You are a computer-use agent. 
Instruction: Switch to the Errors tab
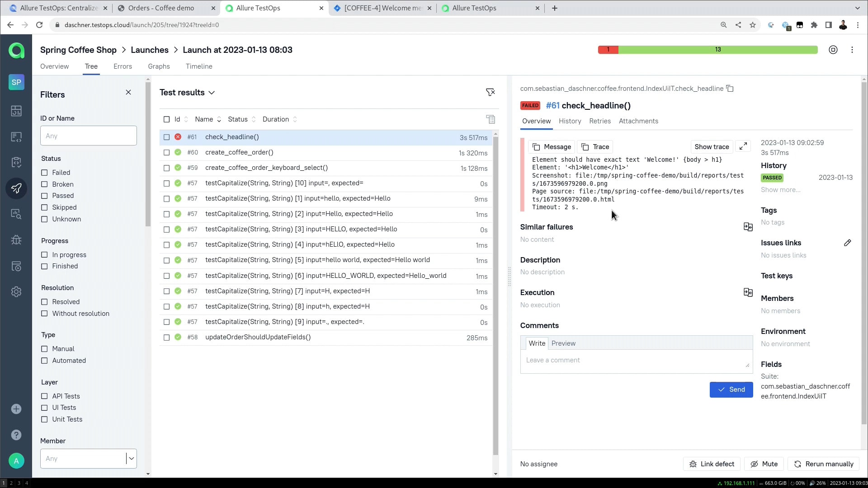123,66
